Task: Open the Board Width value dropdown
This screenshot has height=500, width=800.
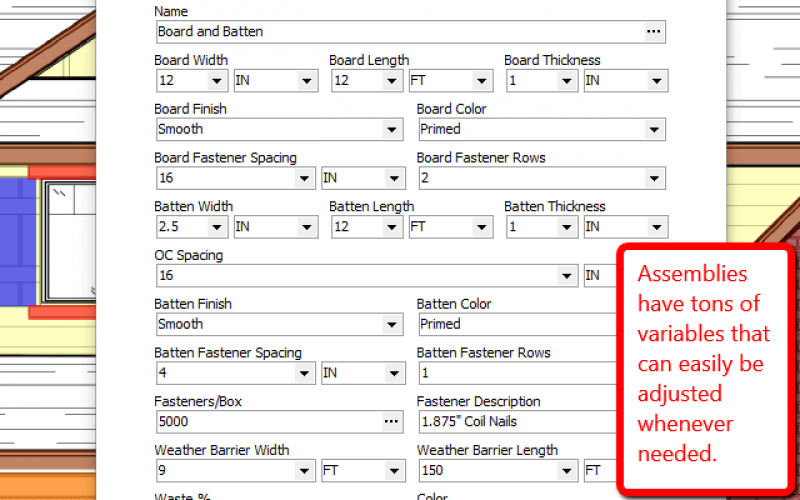Action: click(x=217, y=81)
